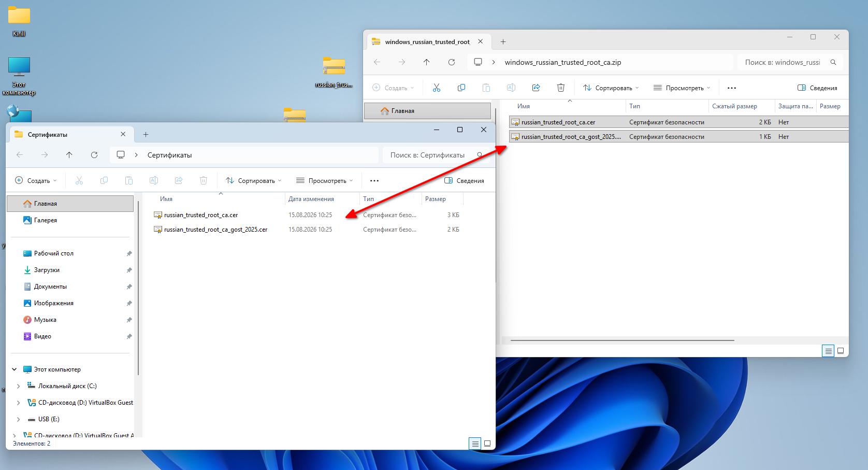Add new tab in Сертификаты window

(146, 135)
